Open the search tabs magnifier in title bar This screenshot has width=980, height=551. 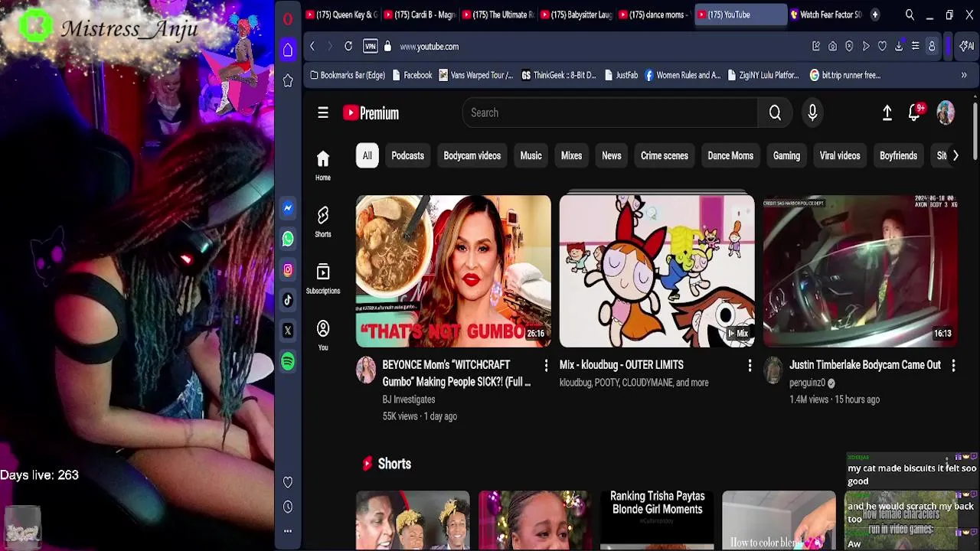pyautogui.click(x=910, y=15)
